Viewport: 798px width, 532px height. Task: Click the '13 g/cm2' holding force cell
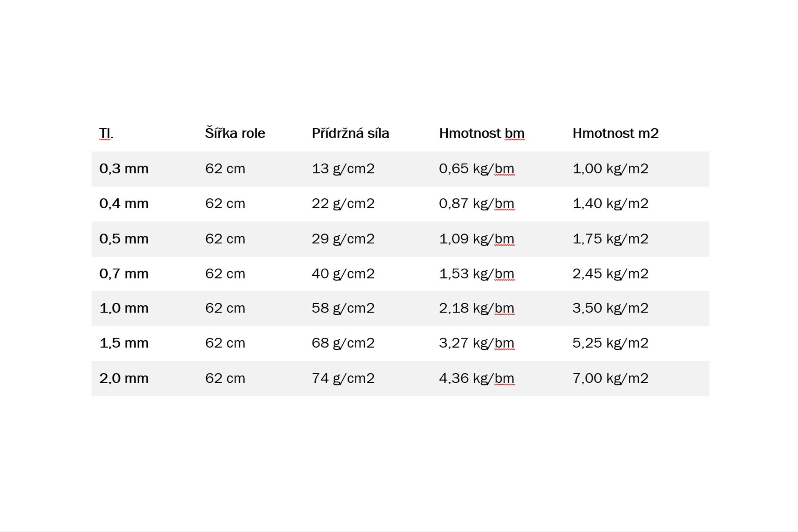(x=343, y=169)
